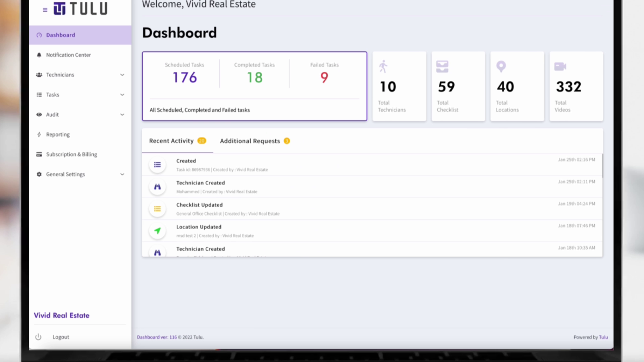
Task: Click the Jan 19th 04:24 PM timestamp
Action: tap(577, 203)
